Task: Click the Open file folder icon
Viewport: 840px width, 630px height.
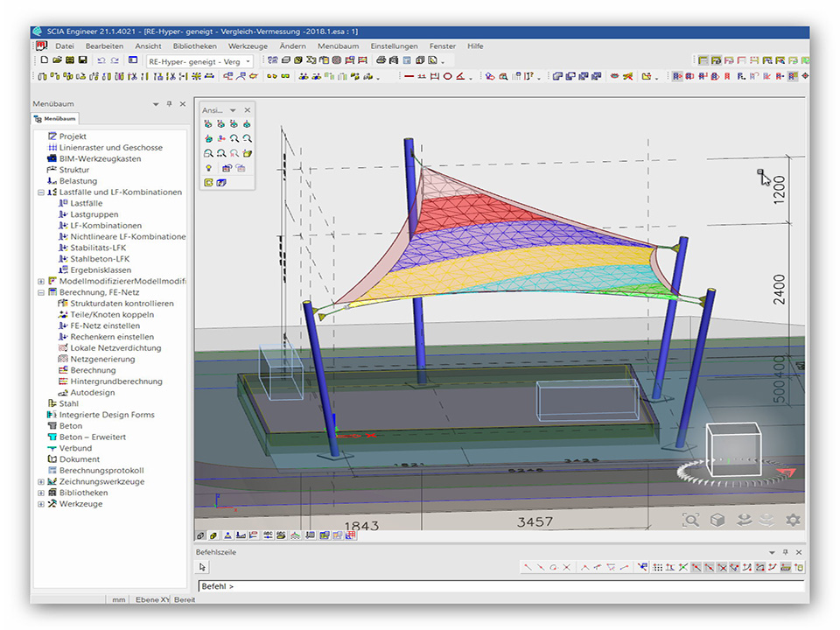Action: (57, 60)
